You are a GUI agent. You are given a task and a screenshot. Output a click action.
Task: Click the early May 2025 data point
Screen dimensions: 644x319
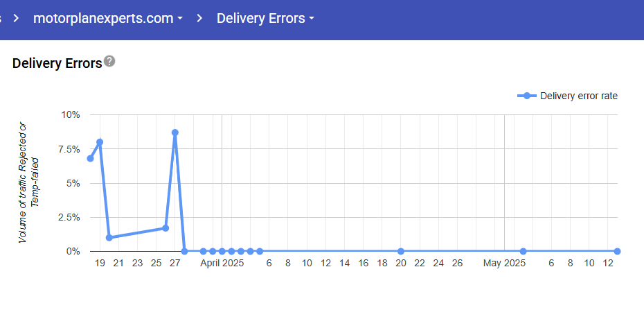523,251
